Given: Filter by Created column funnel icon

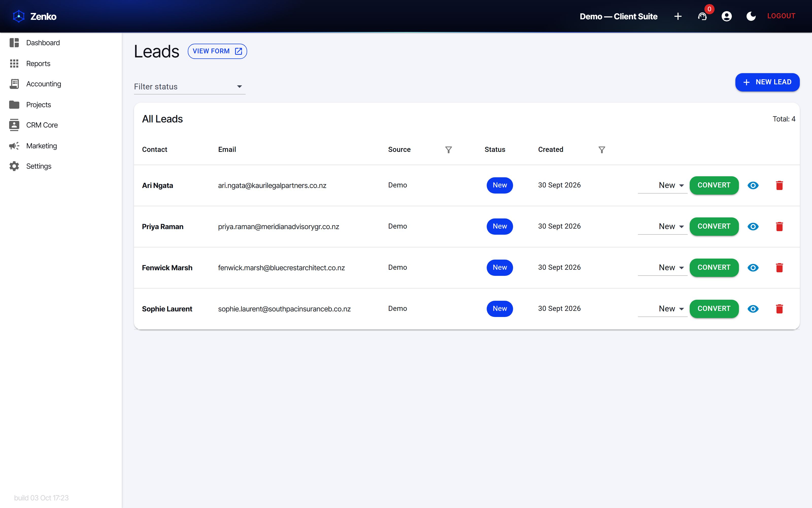Looking at the screenshot, I should click(602, 150).
